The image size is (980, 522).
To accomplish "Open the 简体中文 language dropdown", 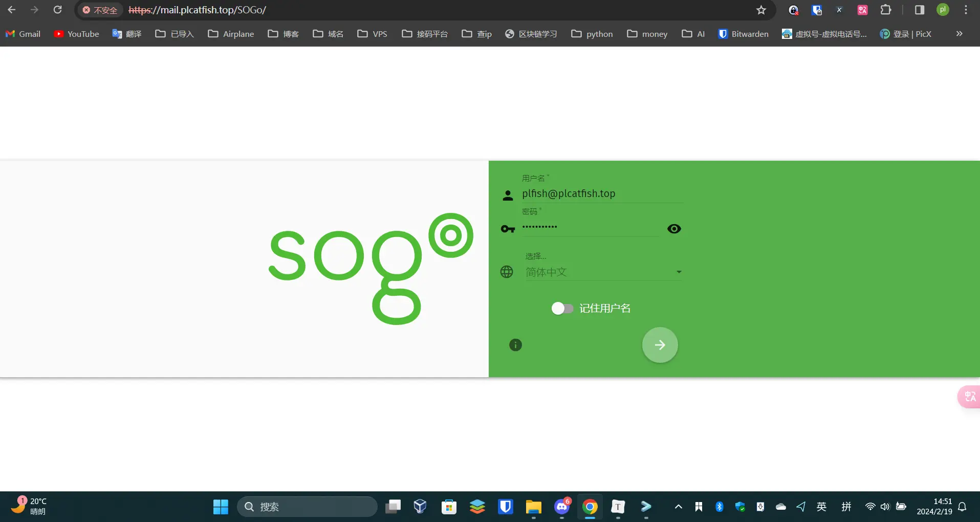I will coord(604,272).
